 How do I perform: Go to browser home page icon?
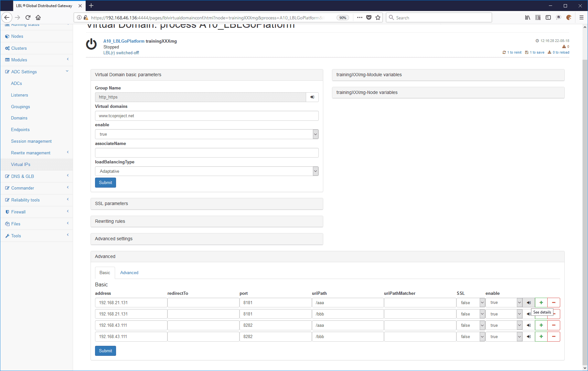point(38,17)
